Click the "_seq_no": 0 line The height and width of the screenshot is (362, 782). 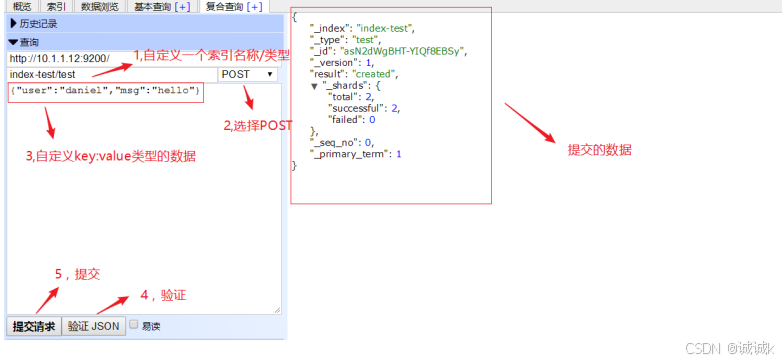tap(342, 143)
